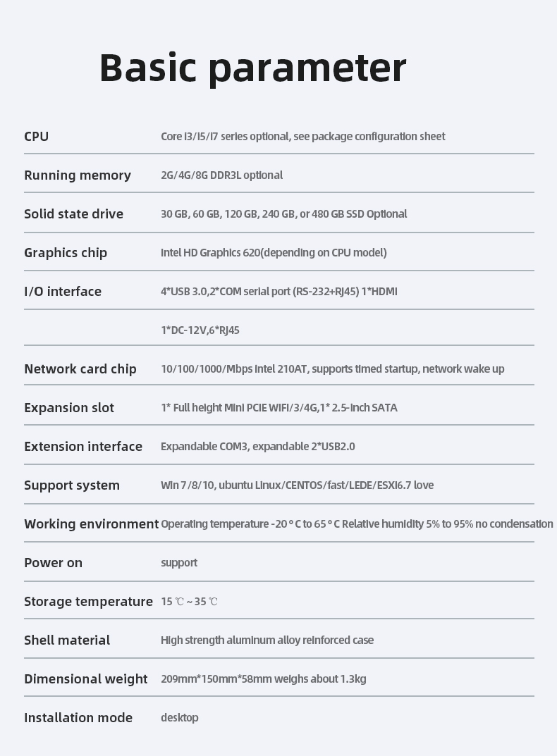
Task: Click the Shell material label
Action: pyautogui.click(x=67, y=640)
